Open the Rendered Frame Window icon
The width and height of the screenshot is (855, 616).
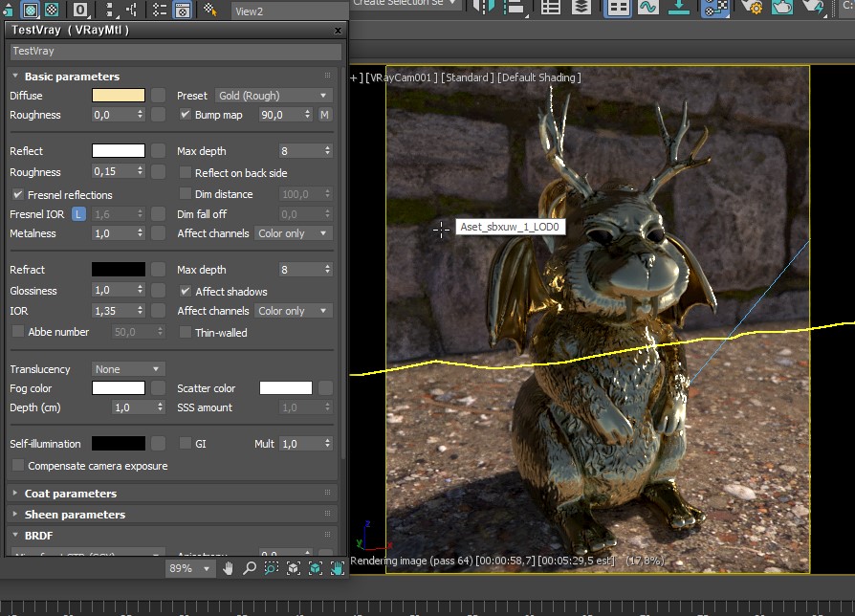point(782,7)
